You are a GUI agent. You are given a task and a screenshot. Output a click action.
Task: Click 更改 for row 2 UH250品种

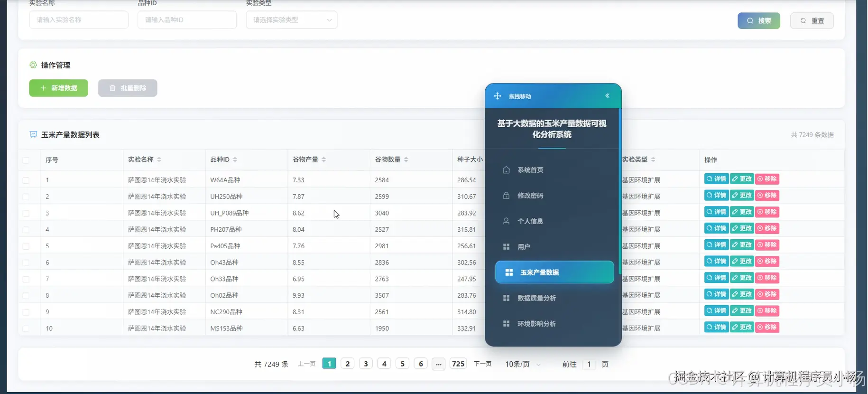click(742, 196)
